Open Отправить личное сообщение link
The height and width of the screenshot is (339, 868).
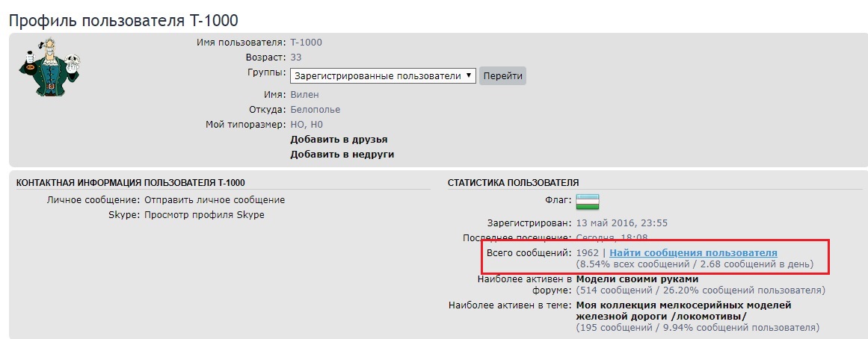click(214, 200)
